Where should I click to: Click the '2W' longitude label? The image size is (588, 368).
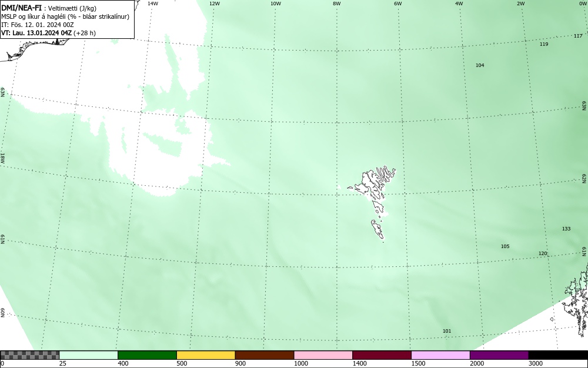[520, 4]
